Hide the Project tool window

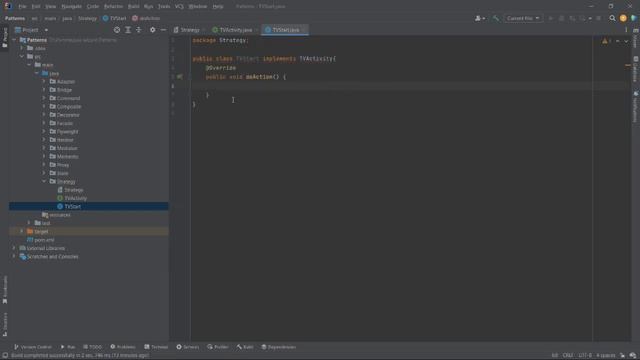(163, 30)
